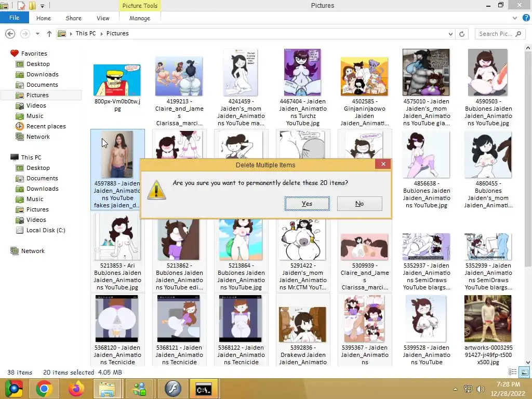Open Desktop under Favorites
Viewport: 532px width, 399px height.
click(38, 64)
